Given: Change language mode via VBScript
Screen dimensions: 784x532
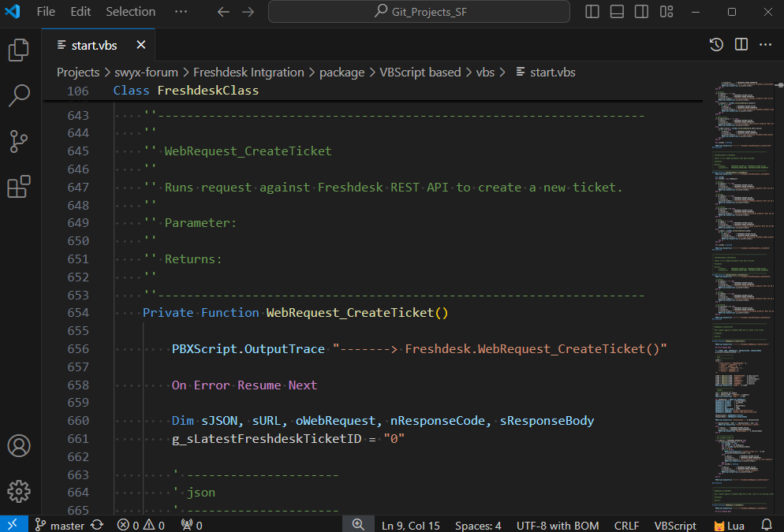Looking at the screenshot, I should coord(675,526).
